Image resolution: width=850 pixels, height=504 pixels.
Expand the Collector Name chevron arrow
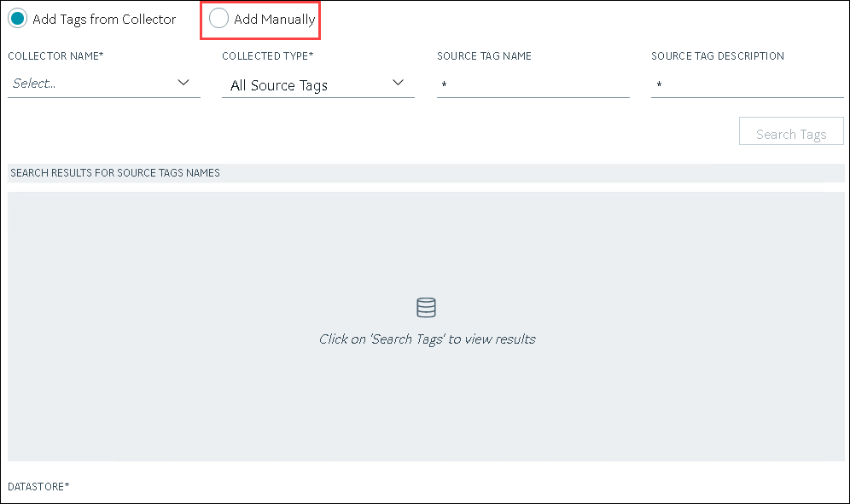point(183,83)
